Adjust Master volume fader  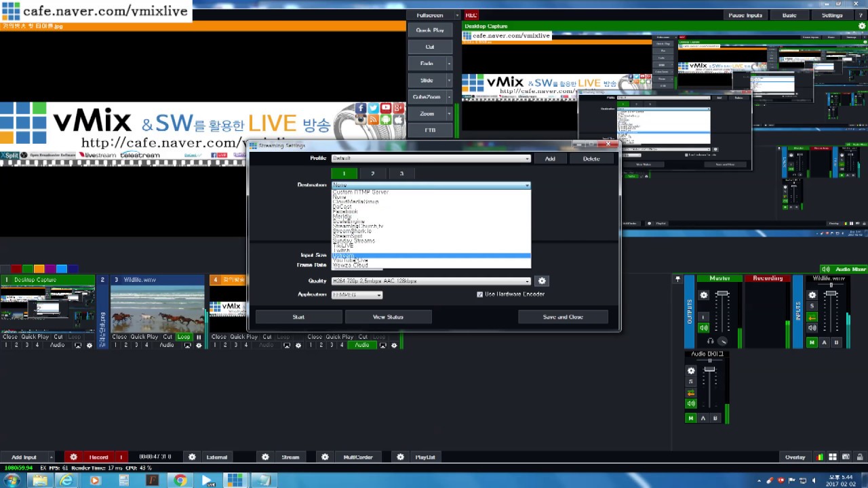coord(722,294)
